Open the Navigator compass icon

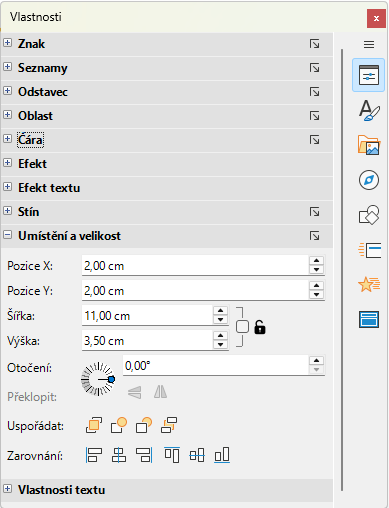point(369,180)
